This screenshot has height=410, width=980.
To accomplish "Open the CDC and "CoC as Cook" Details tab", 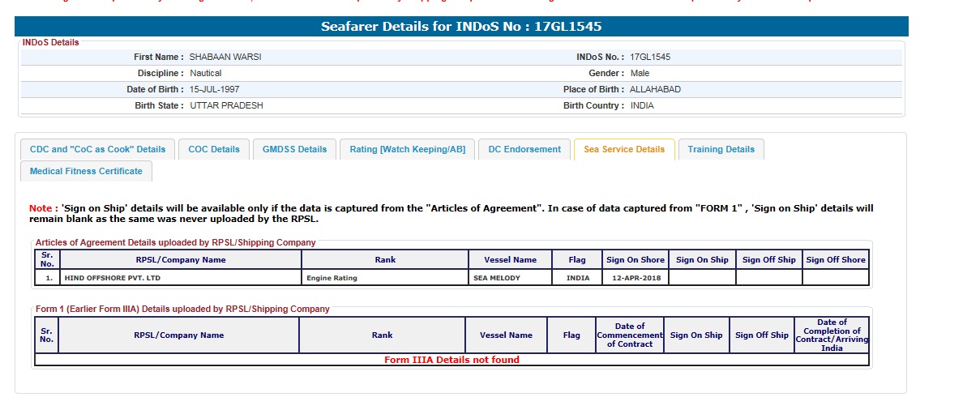I will point(97,149).
